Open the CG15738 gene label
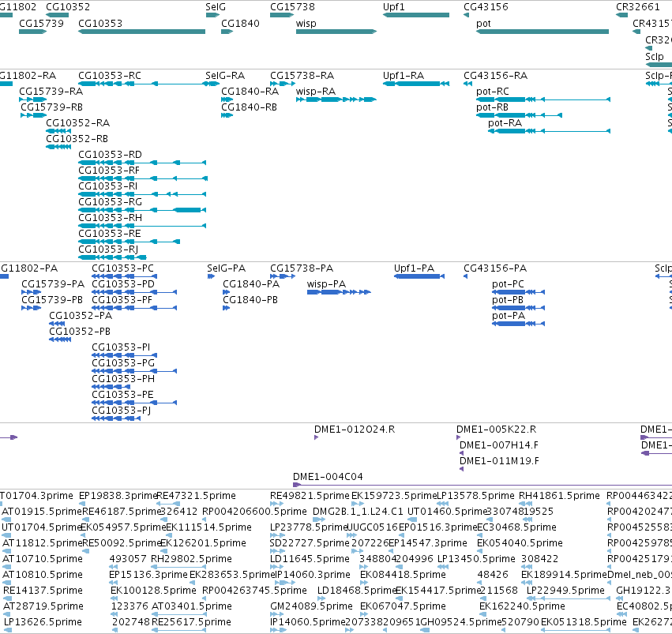 [x=292, y=7]
